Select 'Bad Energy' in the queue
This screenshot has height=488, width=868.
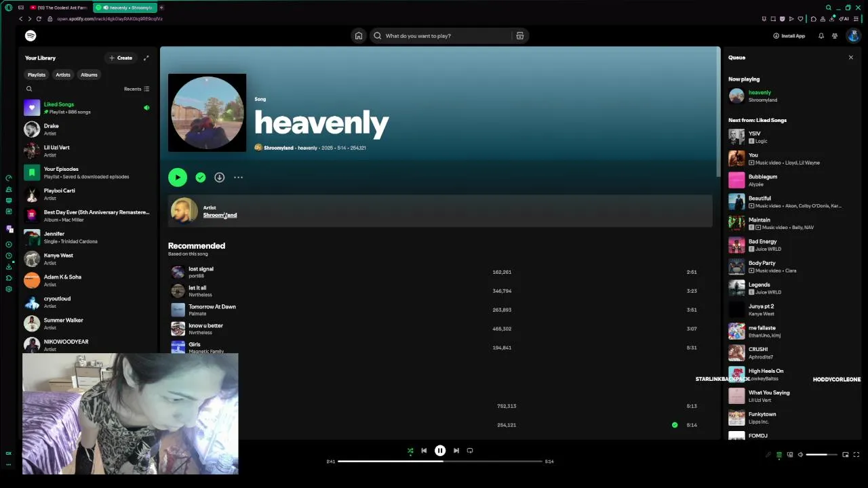pos(791,245)
